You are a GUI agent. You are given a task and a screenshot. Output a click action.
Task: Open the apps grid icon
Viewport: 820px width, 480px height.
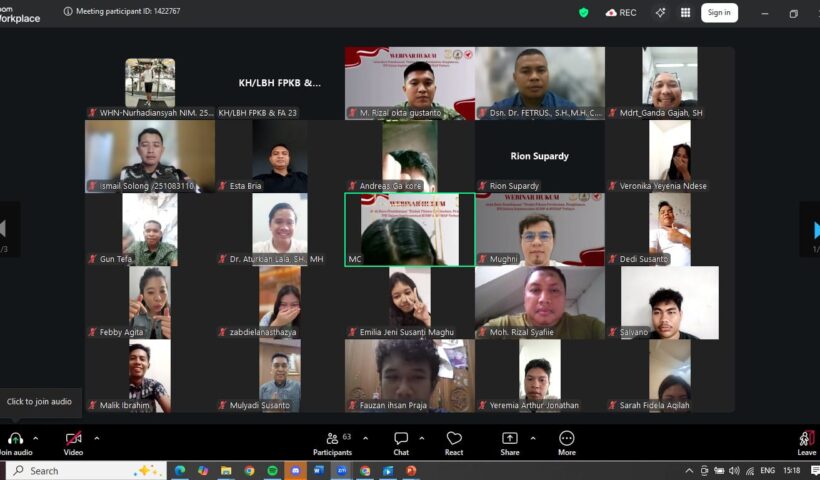point(686,13)
